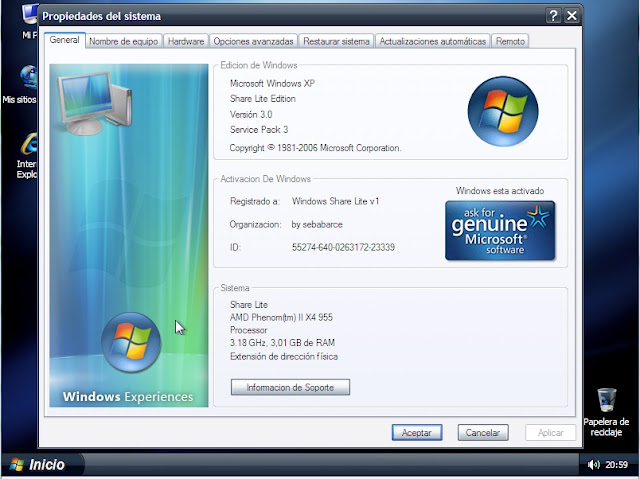Close the Propiedades del sistema dialog
Image resolution: width=640 pixels, height=479 pixels.
pos(572,16)
